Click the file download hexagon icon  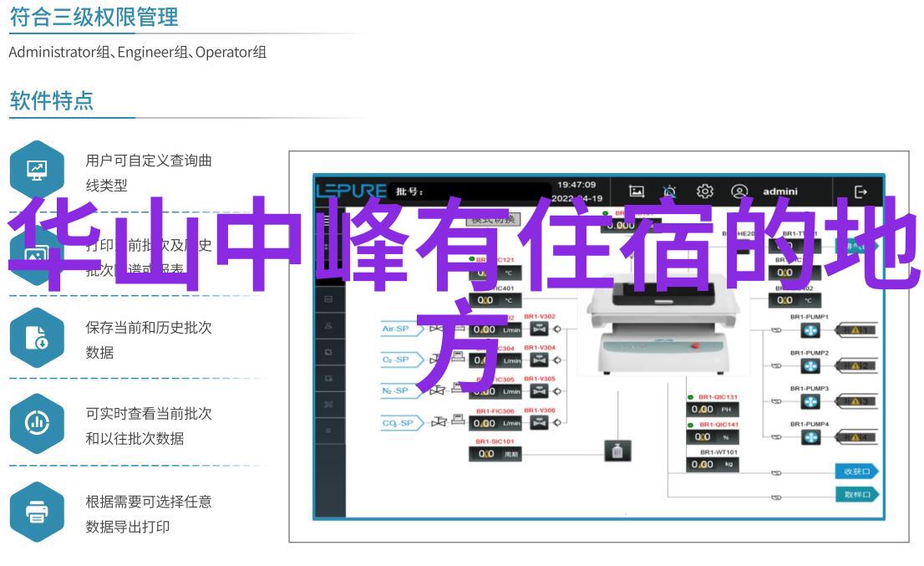pos(37,338)
